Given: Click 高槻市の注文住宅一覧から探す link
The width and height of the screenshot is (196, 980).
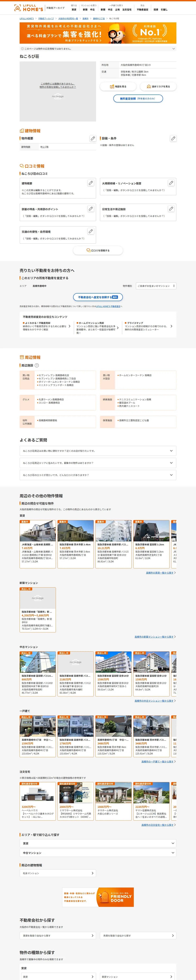Looking at the screenshot, I should 158,825.
